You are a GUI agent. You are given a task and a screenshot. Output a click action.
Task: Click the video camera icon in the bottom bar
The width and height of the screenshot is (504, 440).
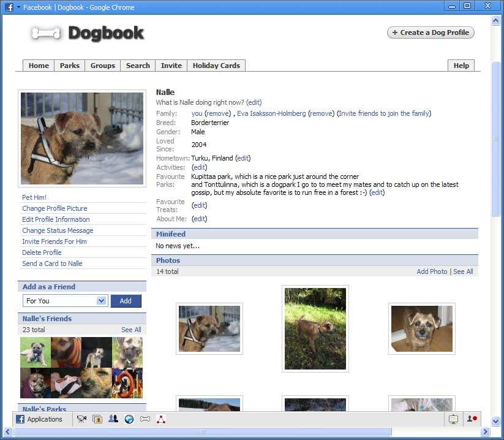point(81,419)
